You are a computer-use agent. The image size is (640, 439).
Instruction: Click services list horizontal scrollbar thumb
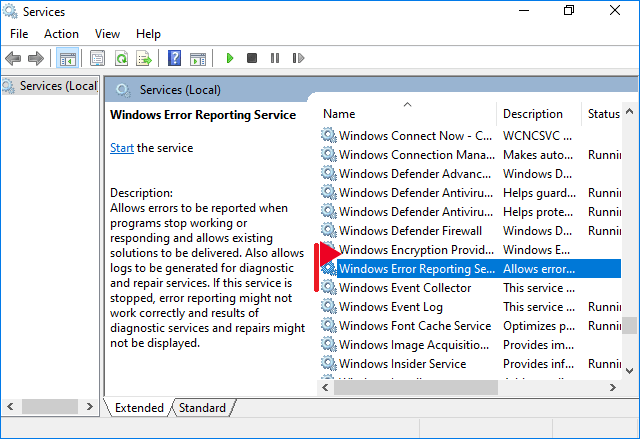tap(416, 387)
